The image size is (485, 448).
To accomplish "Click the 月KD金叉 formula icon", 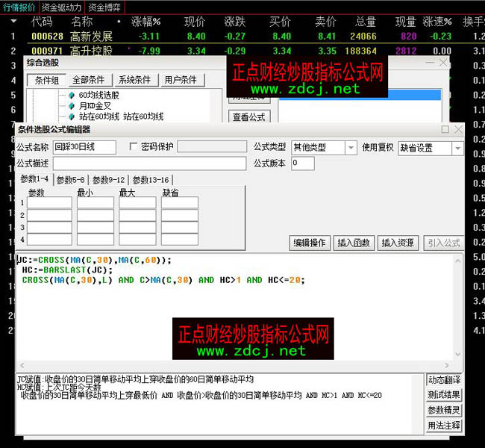I will [72, 106].
